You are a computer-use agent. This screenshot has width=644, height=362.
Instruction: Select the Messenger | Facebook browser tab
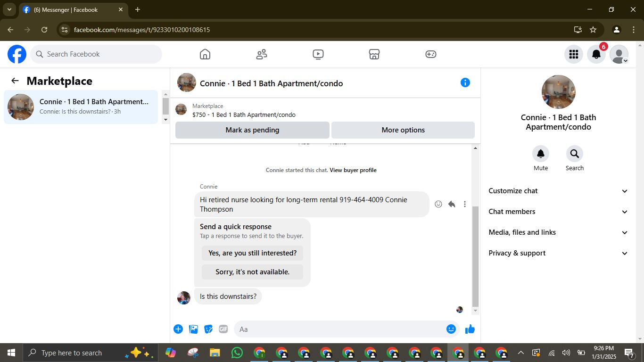[x=73, y=9]
